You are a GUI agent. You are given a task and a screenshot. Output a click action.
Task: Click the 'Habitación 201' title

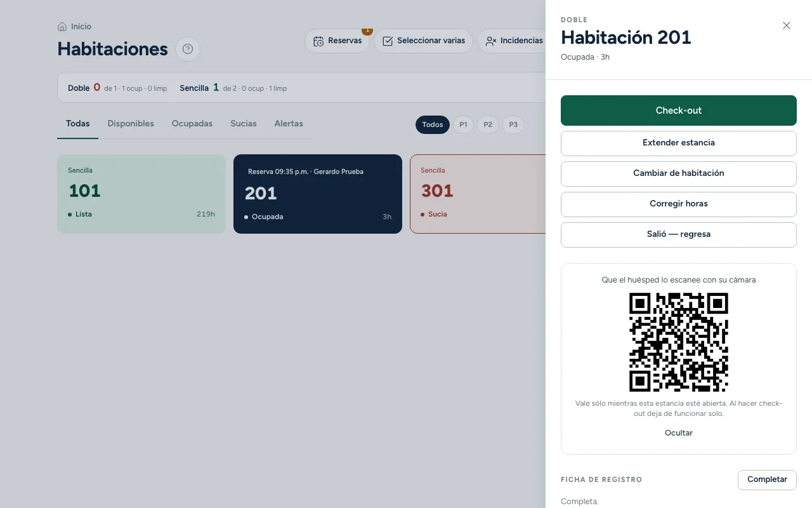click(626, 37)
